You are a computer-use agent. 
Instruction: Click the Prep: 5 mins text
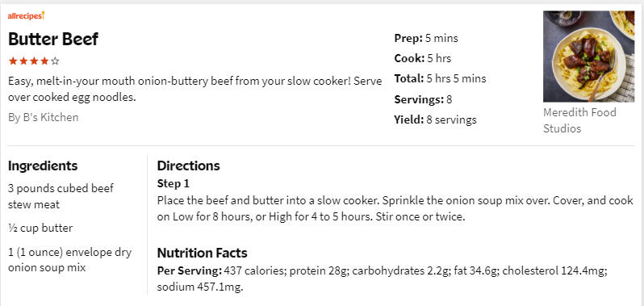pos(426,39)
